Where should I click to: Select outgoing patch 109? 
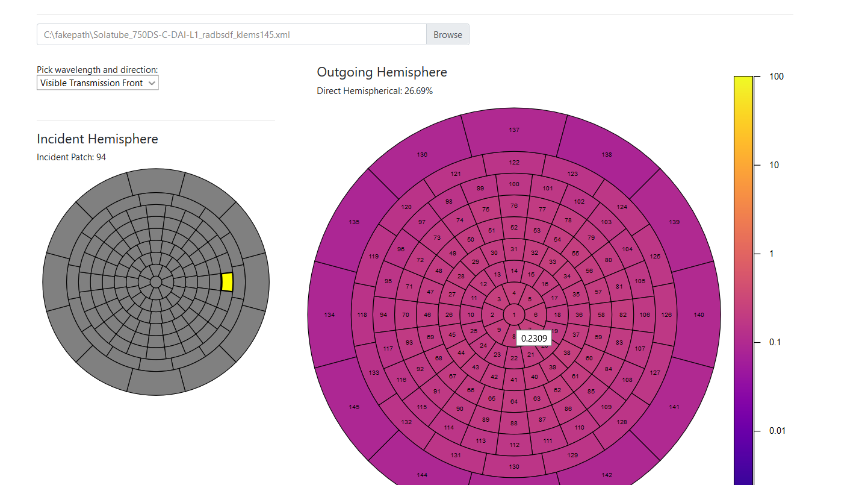(606, 407)
